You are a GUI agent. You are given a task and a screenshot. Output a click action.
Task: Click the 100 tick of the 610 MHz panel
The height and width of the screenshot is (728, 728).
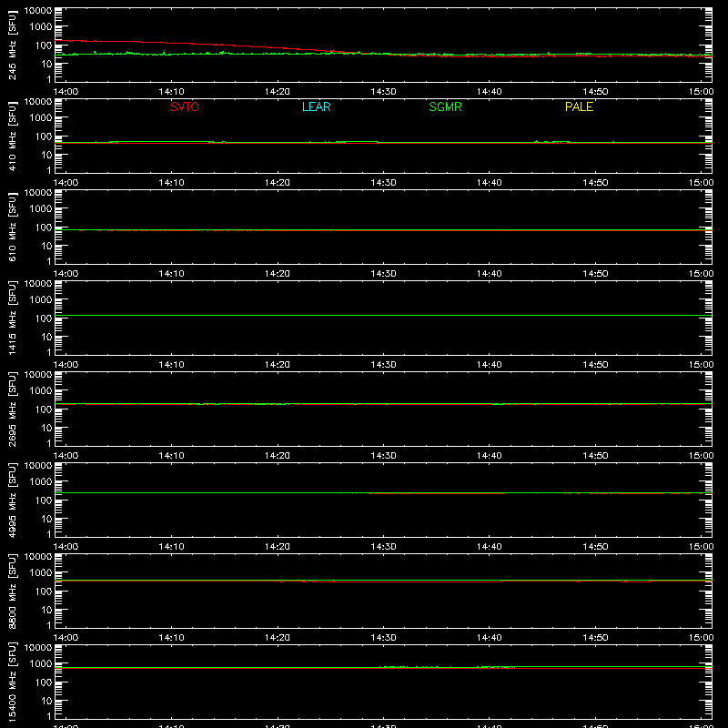pyautogui.click(x=44, y=227)
